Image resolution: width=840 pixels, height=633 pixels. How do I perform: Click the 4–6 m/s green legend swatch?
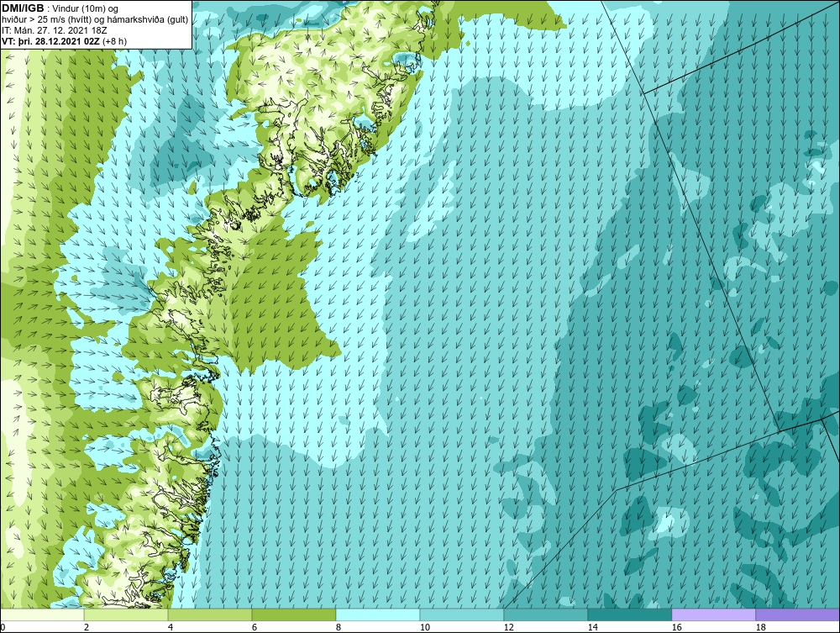pos(210,615)
